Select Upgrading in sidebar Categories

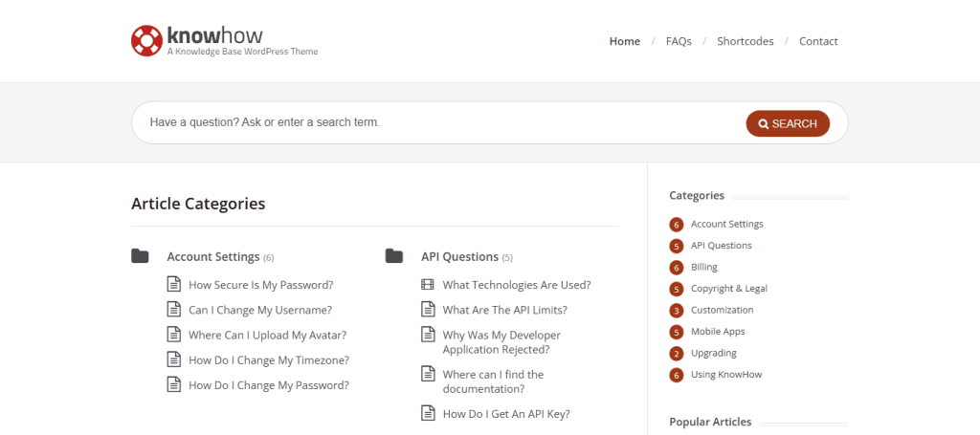(x=713, y=353)
